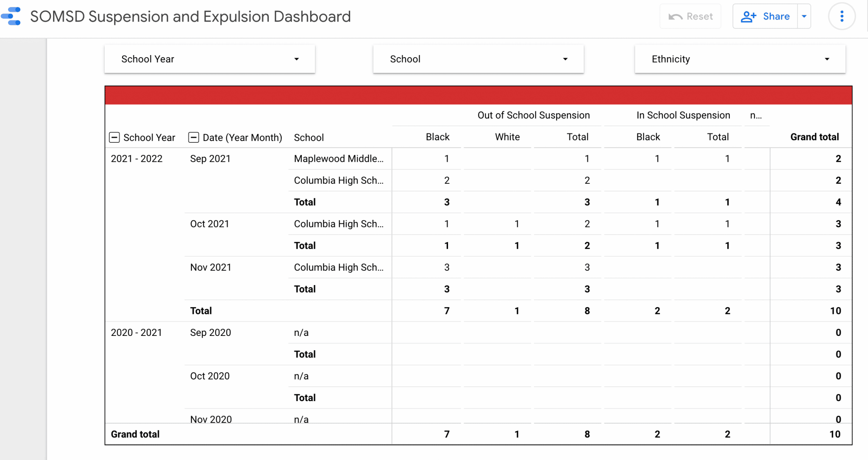This screenshot has width=868, height=460.
Task: Open the School Year filter dropdown
Action: tap(209, 59)
